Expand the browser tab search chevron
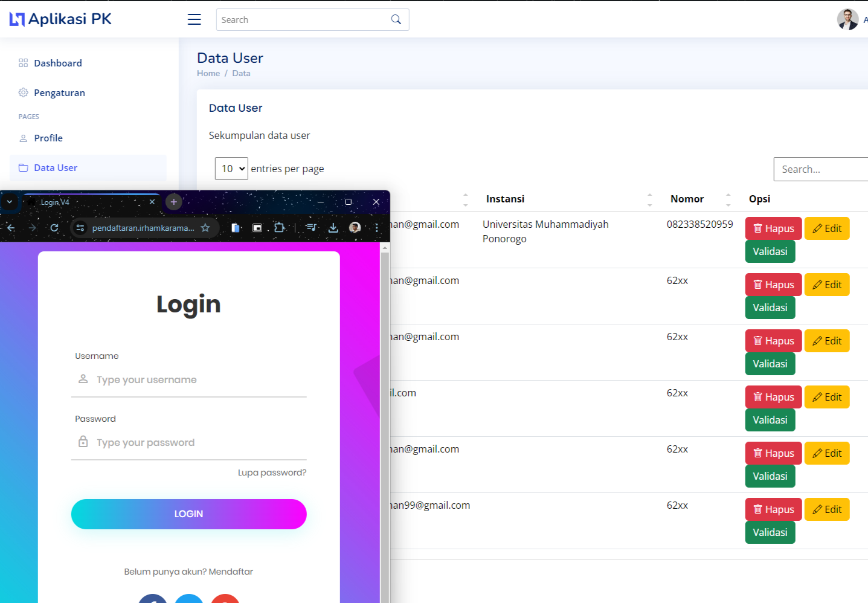Viewport: 868px width, 603px height. (x=10, y=202)
